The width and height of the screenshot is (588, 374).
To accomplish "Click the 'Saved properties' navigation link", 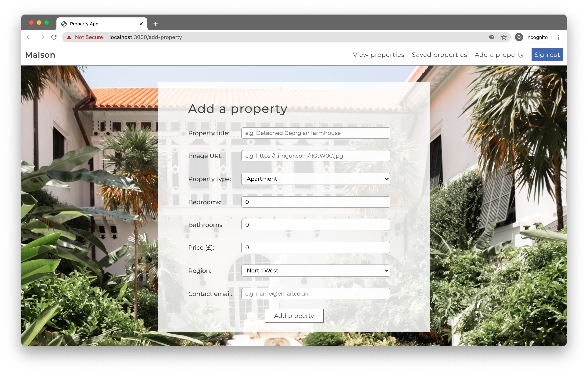I will point(439,54).
